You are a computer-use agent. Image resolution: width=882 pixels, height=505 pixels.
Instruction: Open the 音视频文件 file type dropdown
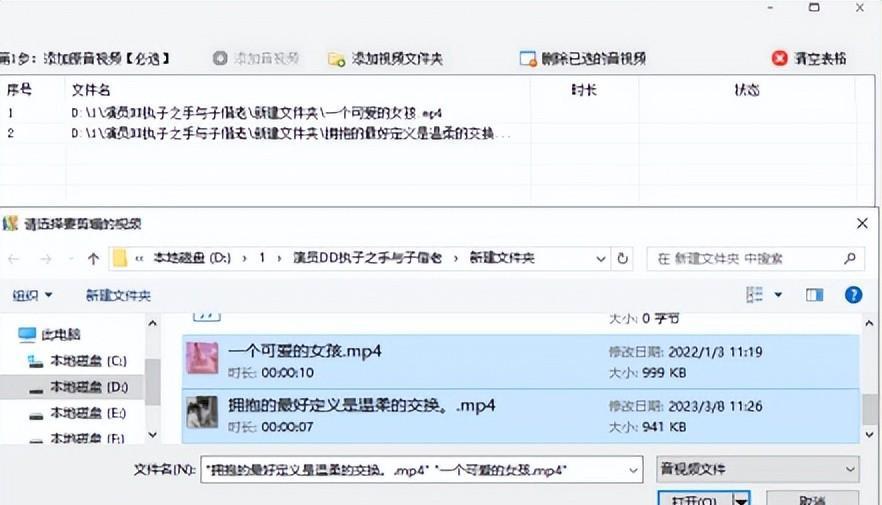[758, 469]
